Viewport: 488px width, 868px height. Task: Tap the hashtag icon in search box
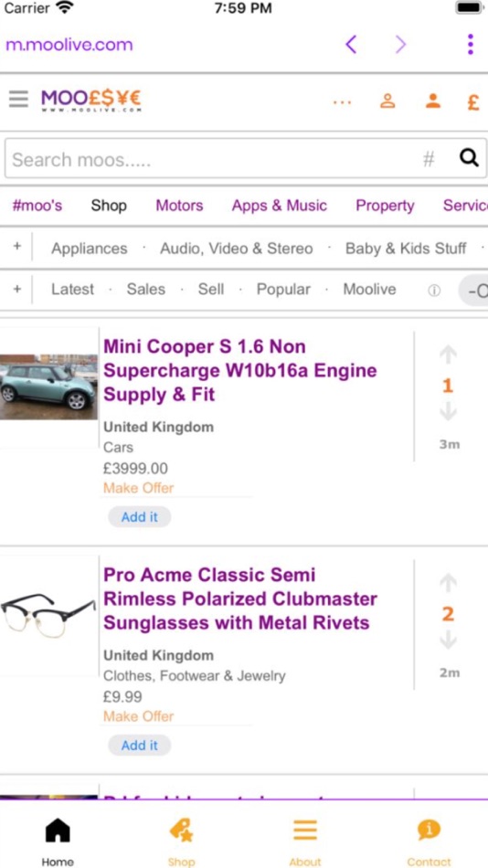[429, 159]
